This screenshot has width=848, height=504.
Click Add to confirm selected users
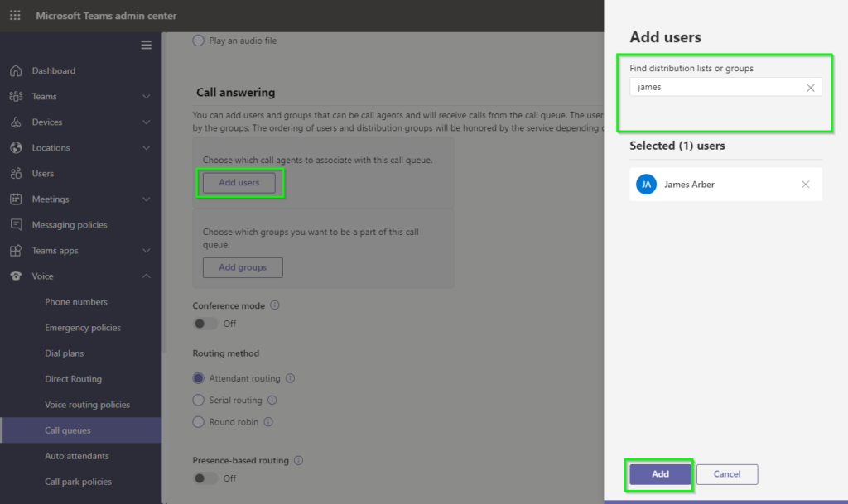[x=660, y=474]
